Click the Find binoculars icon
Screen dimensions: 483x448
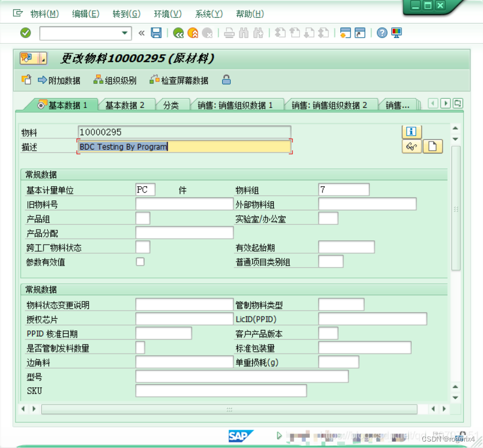(x=244, y=33)
